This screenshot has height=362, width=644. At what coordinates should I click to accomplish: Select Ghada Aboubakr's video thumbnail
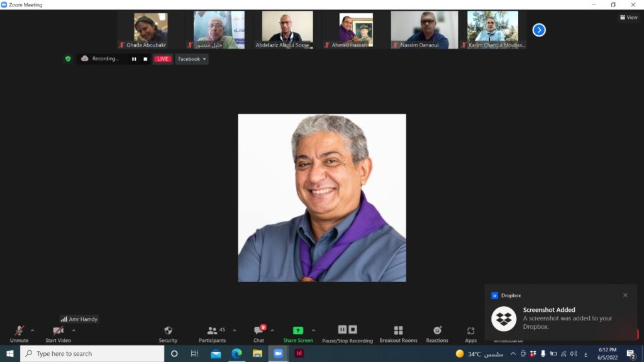[x=150, y=30]
